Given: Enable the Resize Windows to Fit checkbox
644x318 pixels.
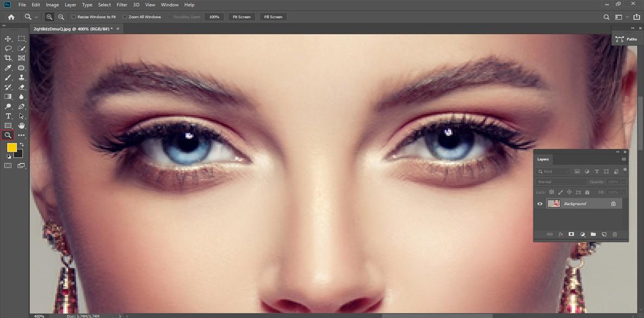Looking at the screenshot, I should click(x=74, y=17).
